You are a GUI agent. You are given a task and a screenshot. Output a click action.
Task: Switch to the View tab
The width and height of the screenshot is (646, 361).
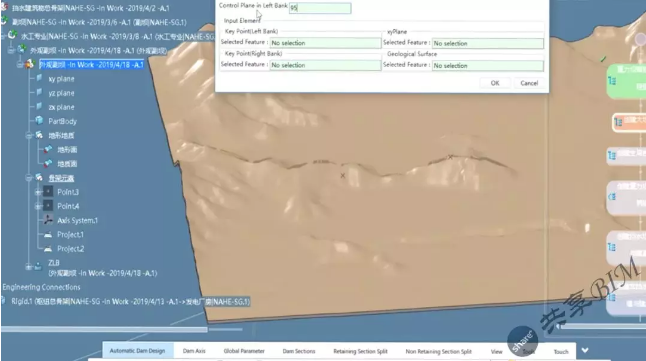(496, 352)
